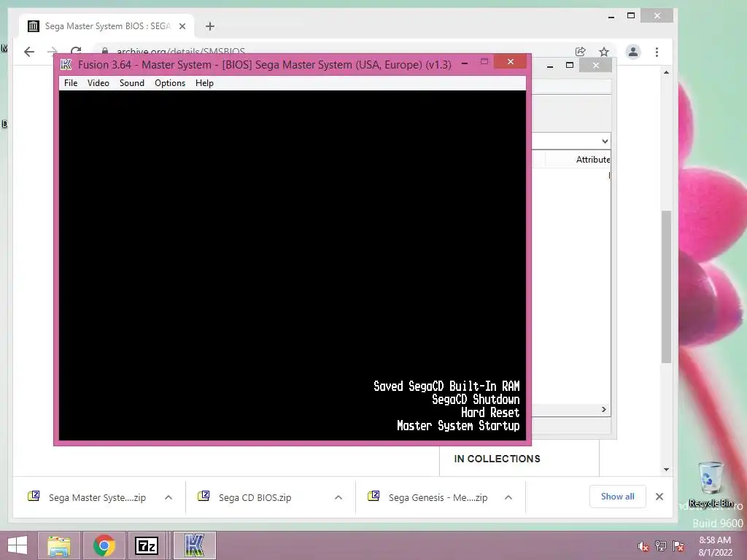Viewport: 747px width, 560px height.
Task: Click Show all downloads
Action: tap(617, 496)
